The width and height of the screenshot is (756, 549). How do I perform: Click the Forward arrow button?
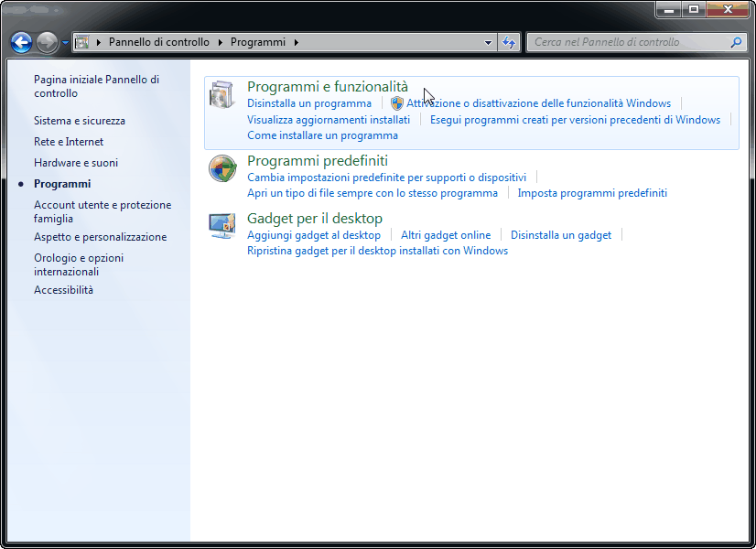[47, 42]
